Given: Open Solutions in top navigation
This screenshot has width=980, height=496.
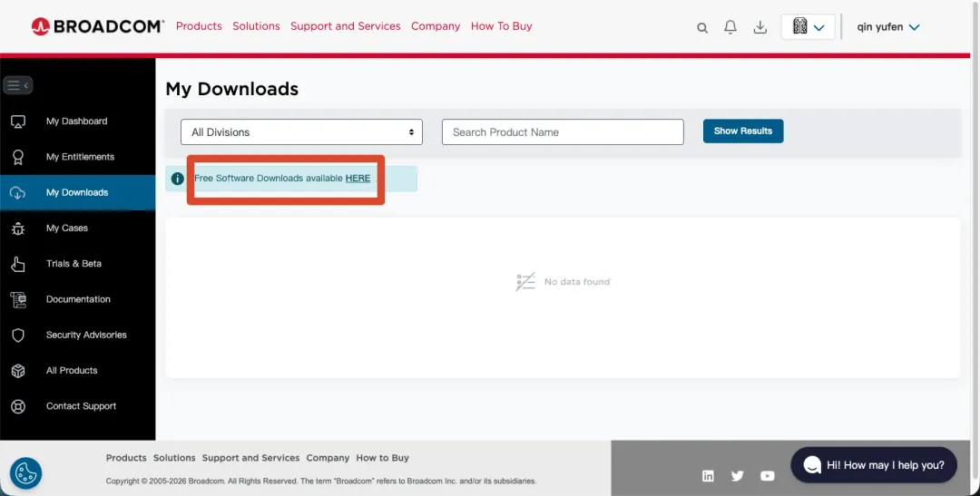Looking at the screenshot, I should pos(256,26).
